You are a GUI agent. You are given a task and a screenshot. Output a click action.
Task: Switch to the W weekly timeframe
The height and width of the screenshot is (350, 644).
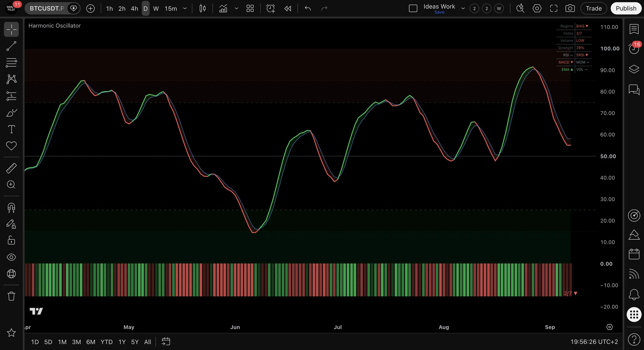point(156,9)
